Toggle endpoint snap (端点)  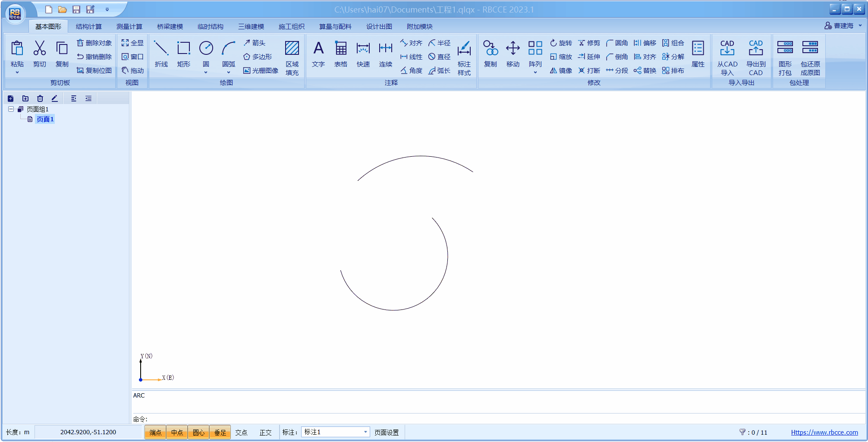(155, 432)
